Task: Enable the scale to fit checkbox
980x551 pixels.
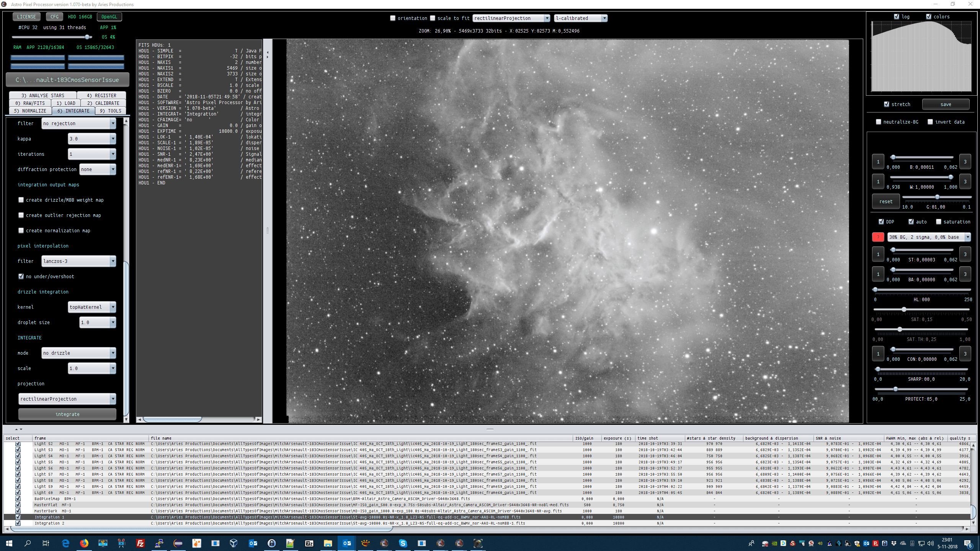Action: 433,18
